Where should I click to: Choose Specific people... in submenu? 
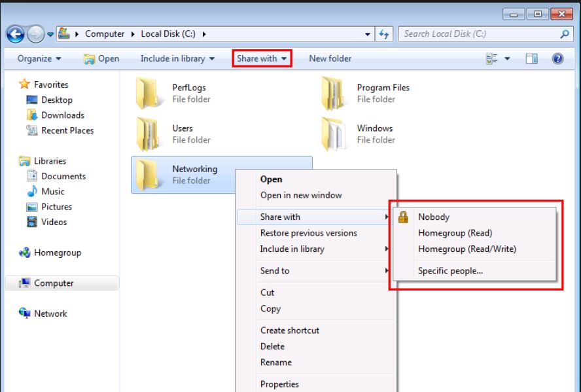coord(474,271)
